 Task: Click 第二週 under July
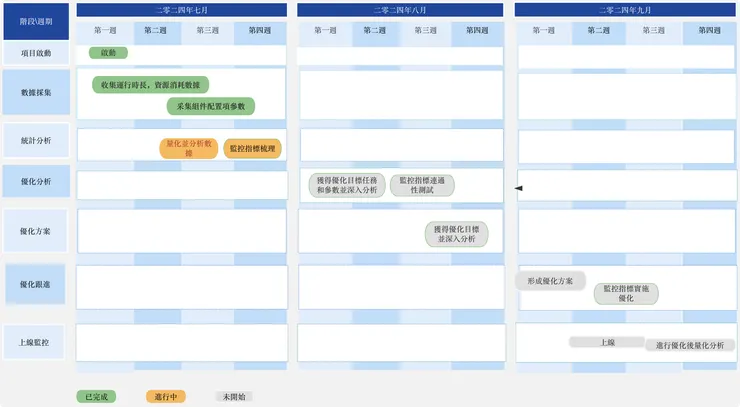[155, 31]
